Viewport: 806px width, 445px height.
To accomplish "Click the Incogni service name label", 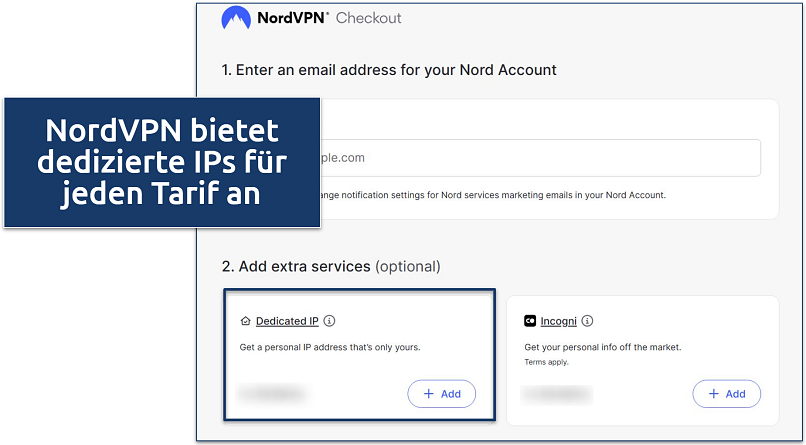I will [x=558, y=322].
